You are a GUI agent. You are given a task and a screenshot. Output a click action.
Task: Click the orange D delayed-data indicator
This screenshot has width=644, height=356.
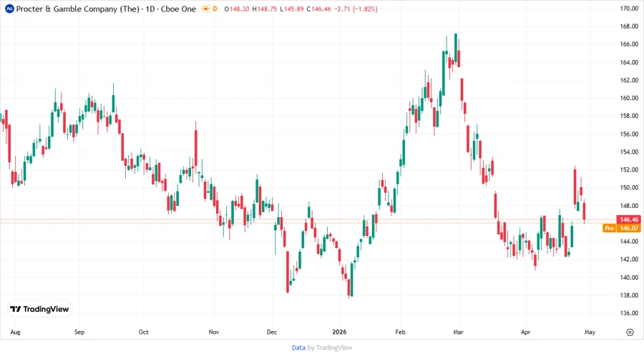(215, 9)
